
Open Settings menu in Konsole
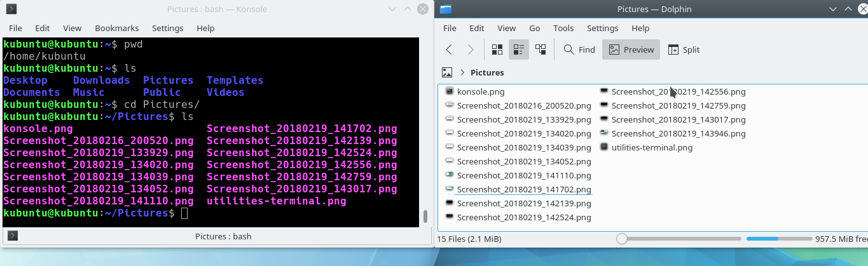(x=168, y=28)
